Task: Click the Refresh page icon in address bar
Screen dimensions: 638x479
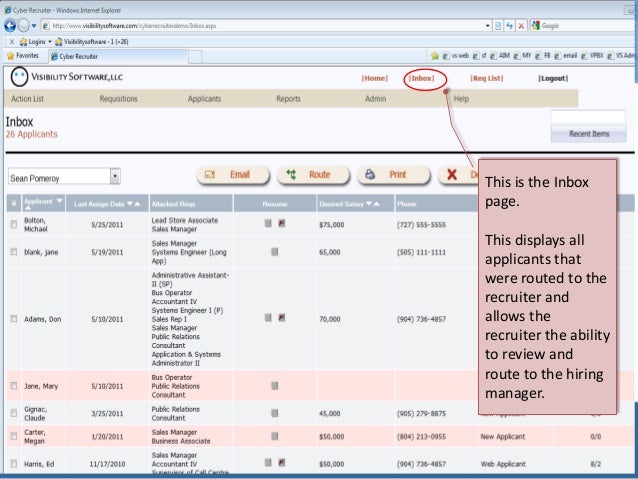Action: point(509,26)
